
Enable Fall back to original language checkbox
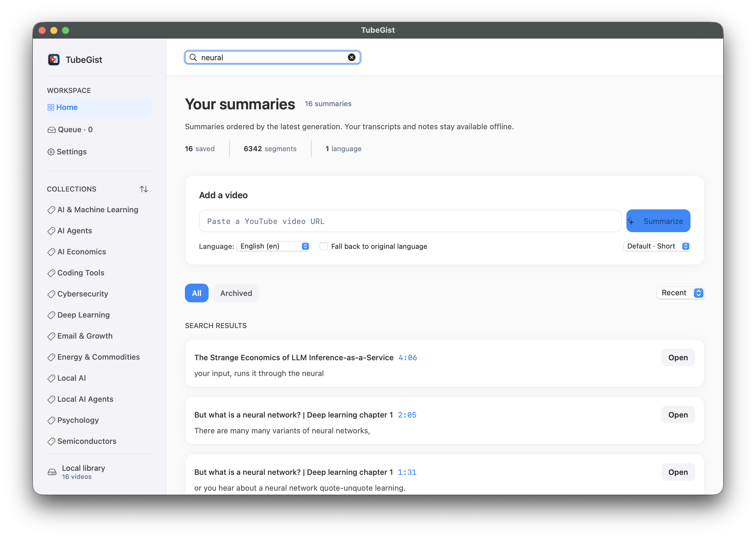(x=324, y=246)
